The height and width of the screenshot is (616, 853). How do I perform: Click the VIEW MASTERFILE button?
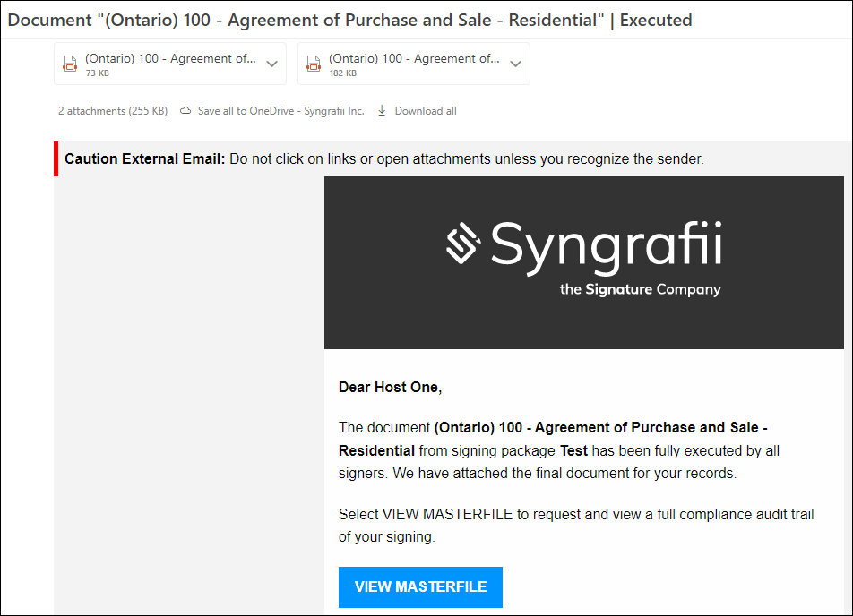click(x=420, y=586)
